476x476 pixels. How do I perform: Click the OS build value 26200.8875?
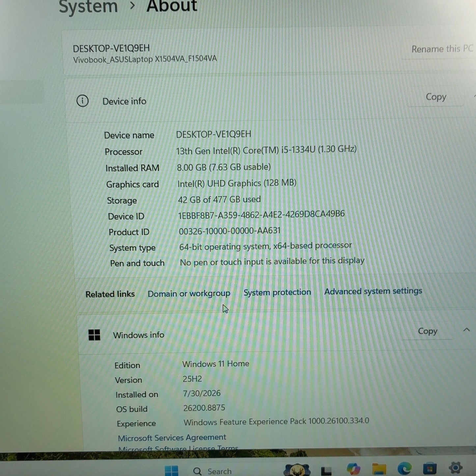(x=204, y=408)
